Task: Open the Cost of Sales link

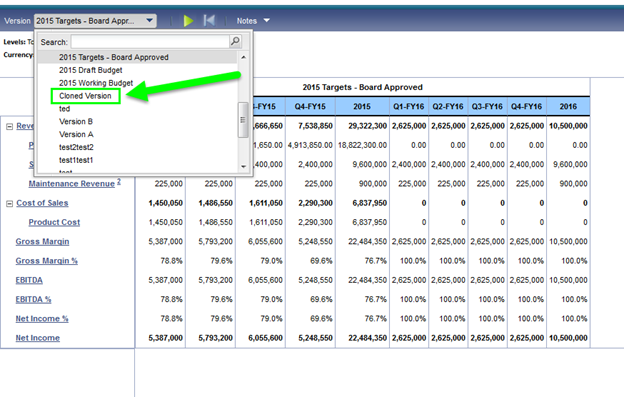Action: coord(42,203)
